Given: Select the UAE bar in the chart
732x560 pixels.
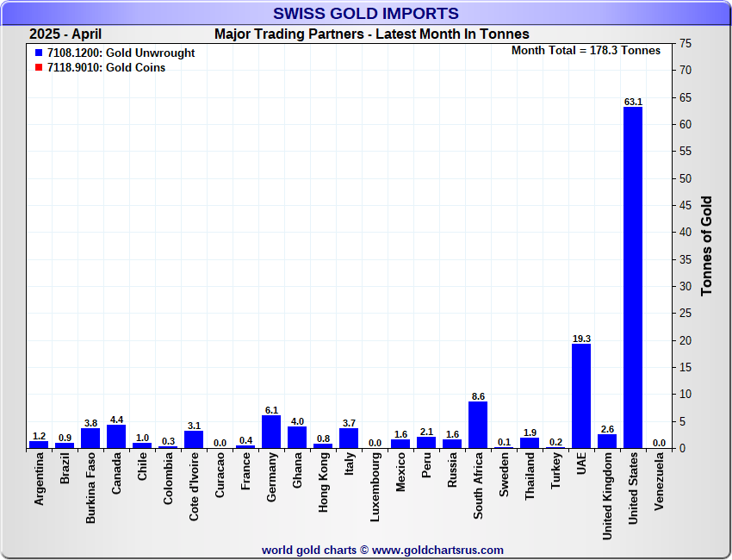Looking at the screenshot, I should coord(581,395).
